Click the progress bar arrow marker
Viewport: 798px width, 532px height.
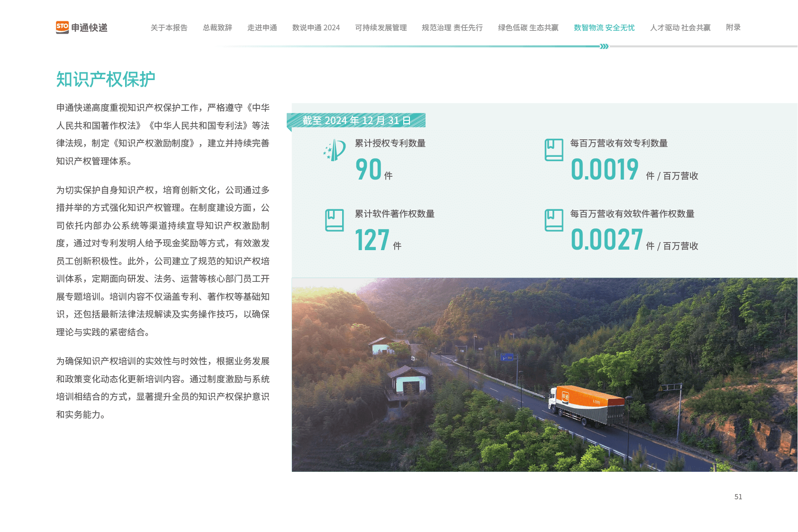point(604,46)
